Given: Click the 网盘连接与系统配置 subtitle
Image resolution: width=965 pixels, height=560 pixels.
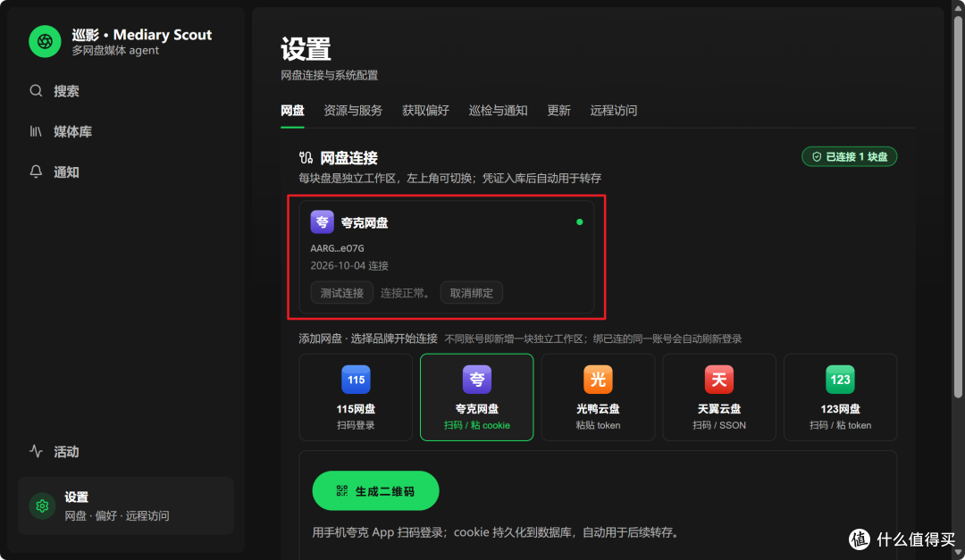Looking at the screenshot, I should 329,76.
